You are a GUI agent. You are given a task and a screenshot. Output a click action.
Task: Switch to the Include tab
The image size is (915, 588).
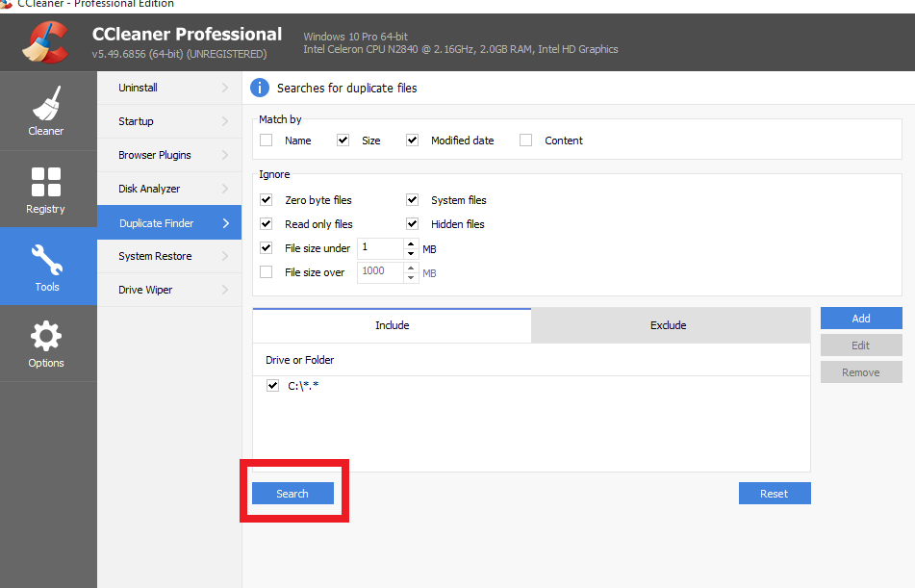pos(393,325)
